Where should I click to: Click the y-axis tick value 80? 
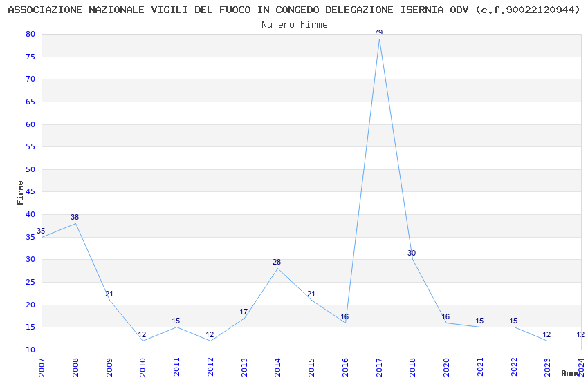coord(30,34)
